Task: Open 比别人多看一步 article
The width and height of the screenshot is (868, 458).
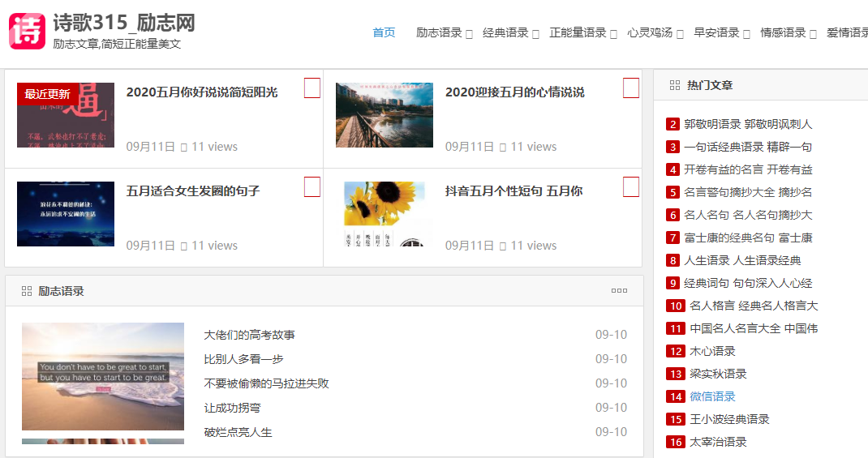Action: 243,359
